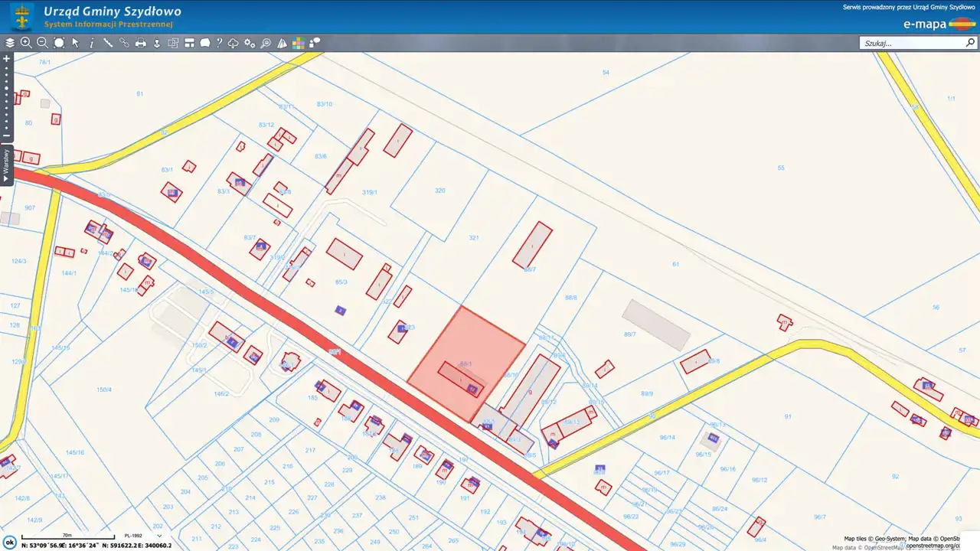Open the print map tool
980x551 pixels.
[x=141, y=43]
